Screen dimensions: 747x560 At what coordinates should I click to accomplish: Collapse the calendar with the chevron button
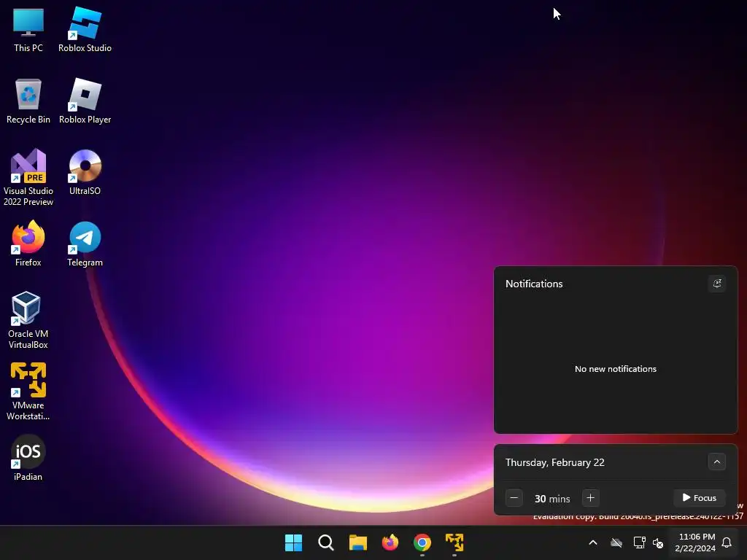coord(717,462)
